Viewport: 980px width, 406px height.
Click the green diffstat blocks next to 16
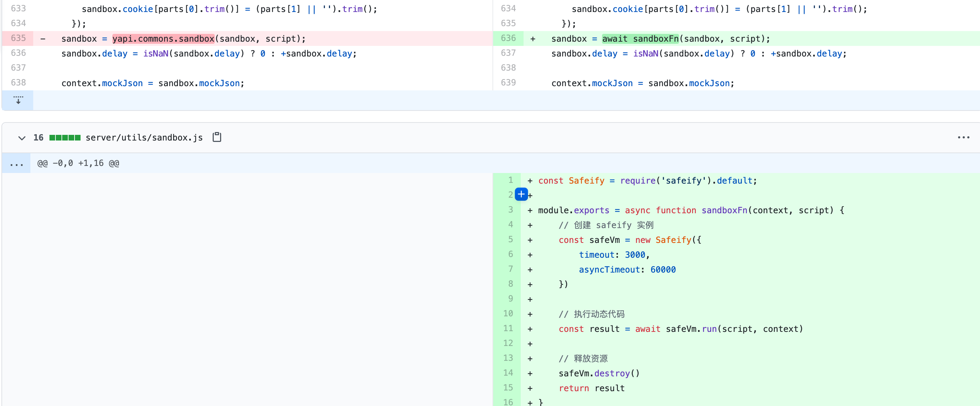[x=65, y=138]
